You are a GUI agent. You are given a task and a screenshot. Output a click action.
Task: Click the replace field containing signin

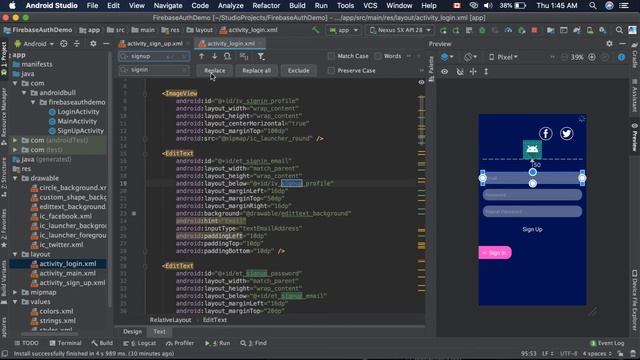point(154,70)
